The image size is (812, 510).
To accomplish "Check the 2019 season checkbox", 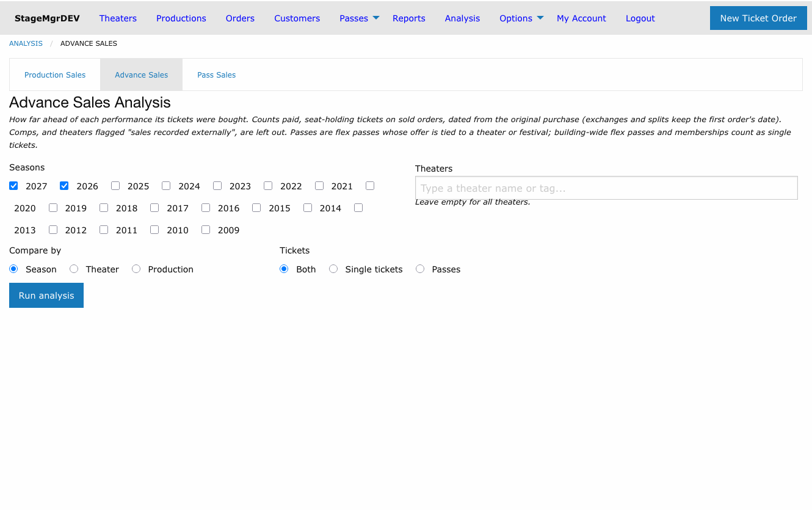I will (53, 208).
